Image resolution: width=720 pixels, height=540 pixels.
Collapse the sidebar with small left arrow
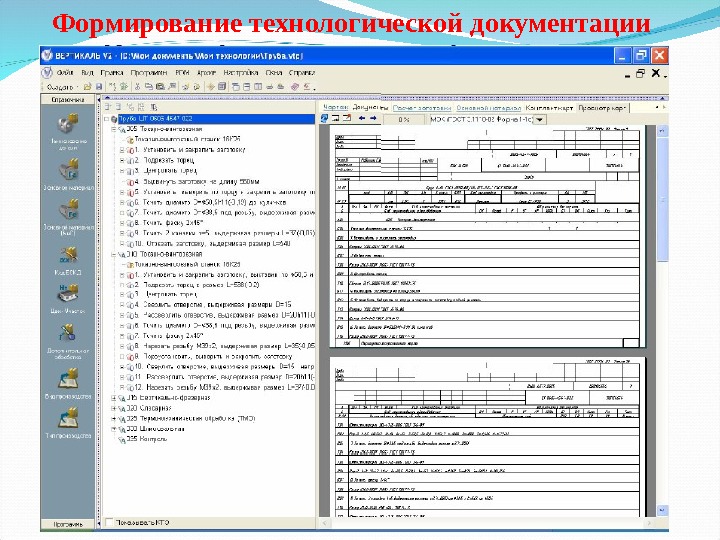pyautogui.click(x=98, y=99)
